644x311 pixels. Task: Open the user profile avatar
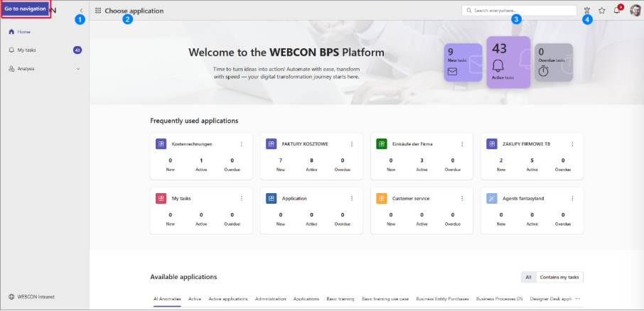tap(635, 11)
